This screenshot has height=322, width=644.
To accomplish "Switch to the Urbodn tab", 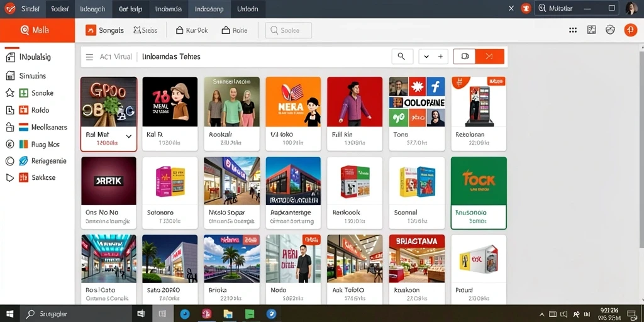I will pyautogui.click(x=248, y=9).
